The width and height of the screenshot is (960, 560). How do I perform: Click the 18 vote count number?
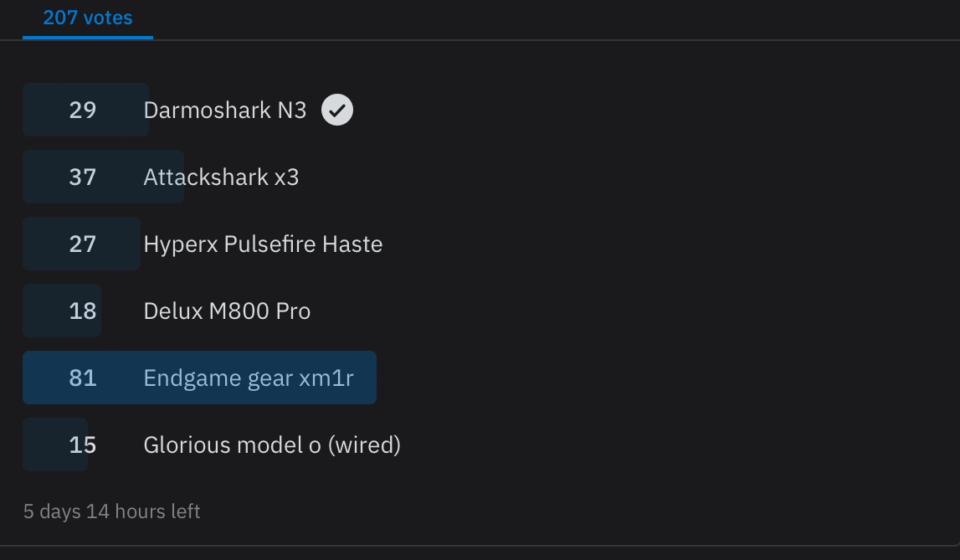(83, 311)
